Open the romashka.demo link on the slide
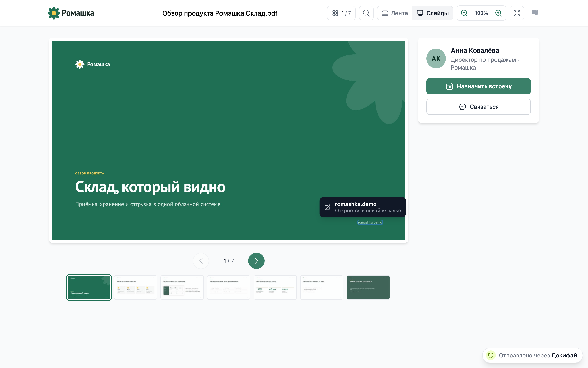 (x=370, y=222)
